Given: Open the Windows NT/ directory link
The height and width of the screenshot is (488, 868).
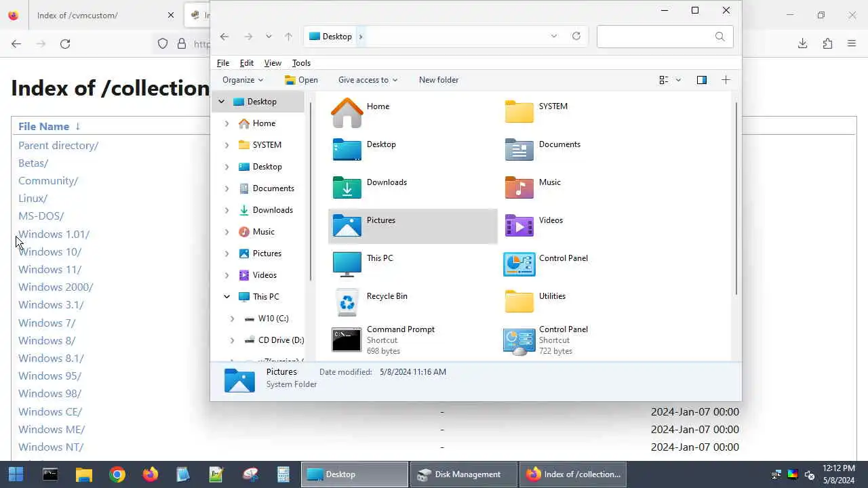Looking at the screenshot, I should click(x=51, y=447).
